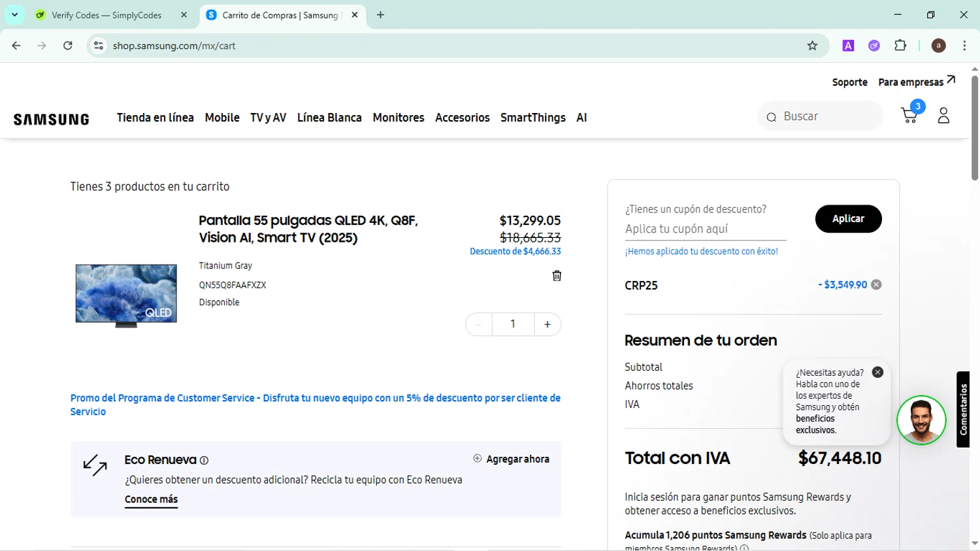The height and width of the screenshot is (551, 980).
Task: Open the user account icon
Action: (943, 116)
